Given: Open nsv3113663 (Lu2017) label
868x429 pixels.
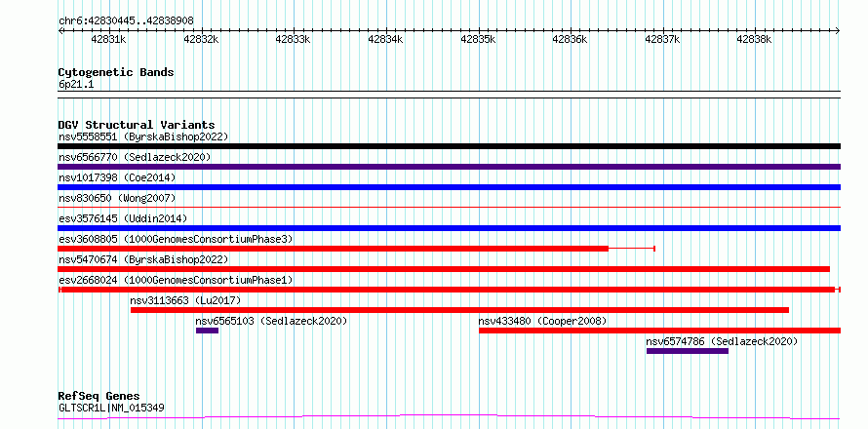Looking at the screenshot, I should (x=185, y=300).
